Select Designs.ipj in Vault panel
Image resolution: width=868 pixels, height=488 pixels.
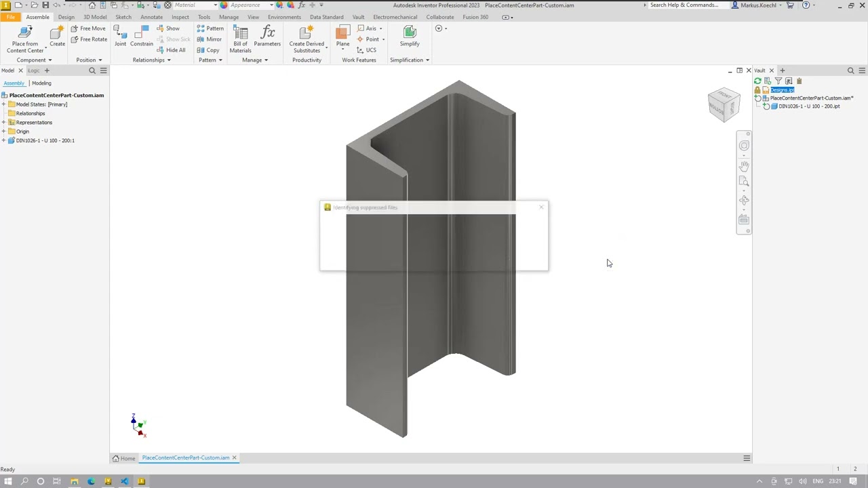(x=782, y=89)
